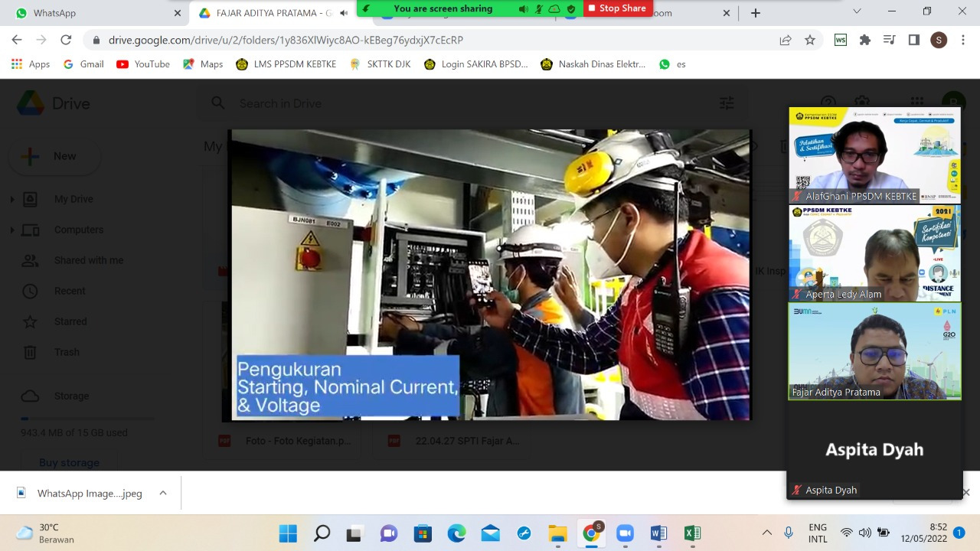Open the Drive help icon
This screenshot has height=551, width=980.
click(x=828, y=102)
